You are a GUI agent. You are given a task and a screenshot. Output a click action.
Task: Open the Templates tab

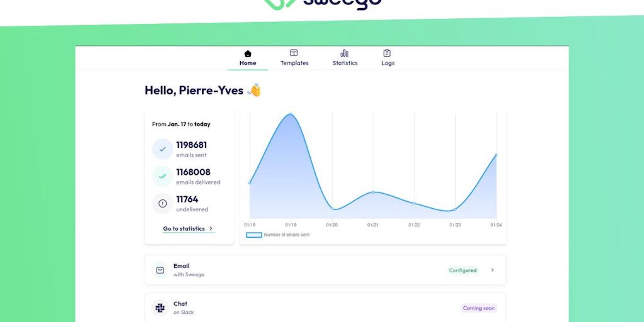click(294, 63)
